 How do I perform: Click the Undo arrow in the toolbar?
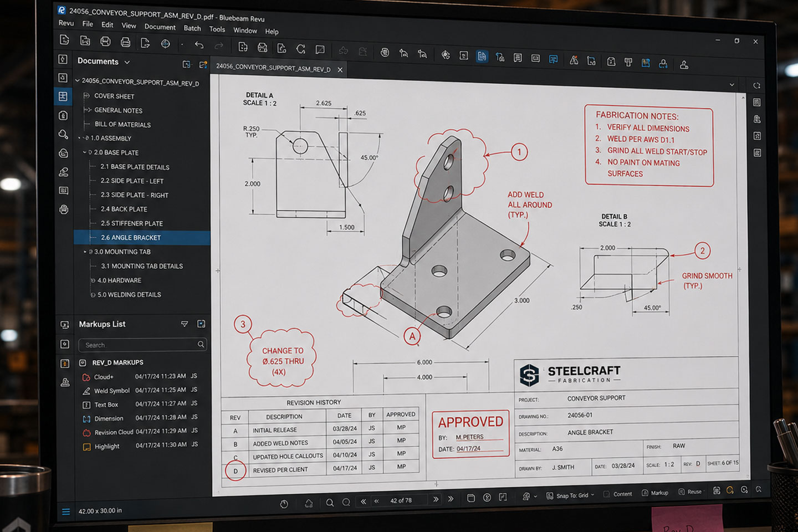[x=199, y=45]
